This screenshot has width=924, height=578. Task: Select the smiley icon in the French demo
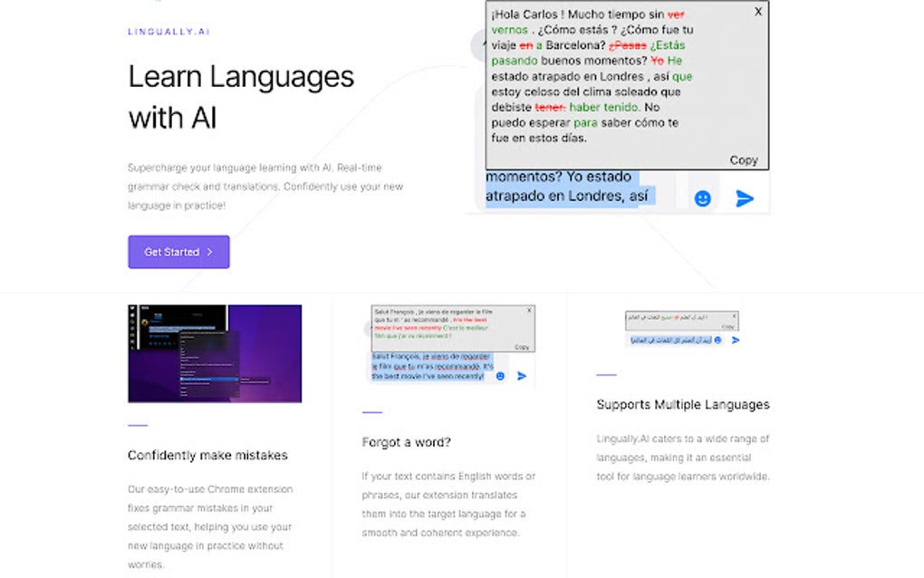pyautogui.click(x=501, y=376)
